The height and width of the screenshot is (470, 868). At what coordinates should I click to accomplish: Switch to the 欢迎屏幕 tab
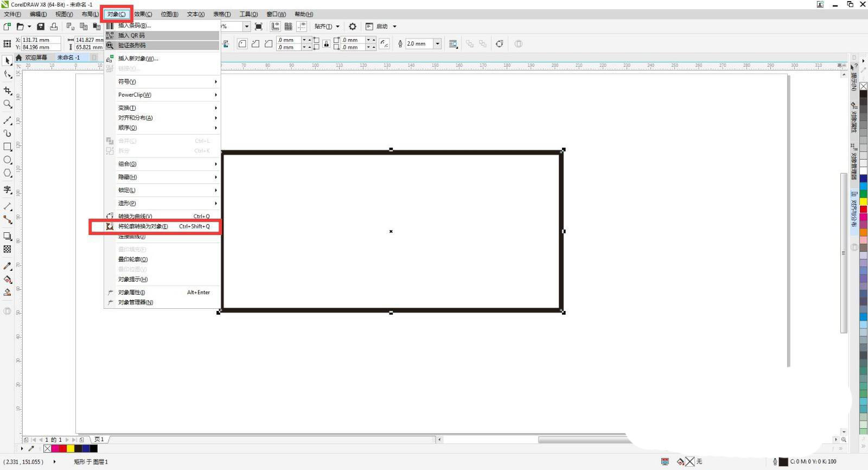pyautogui.click(x=36, y=58)
